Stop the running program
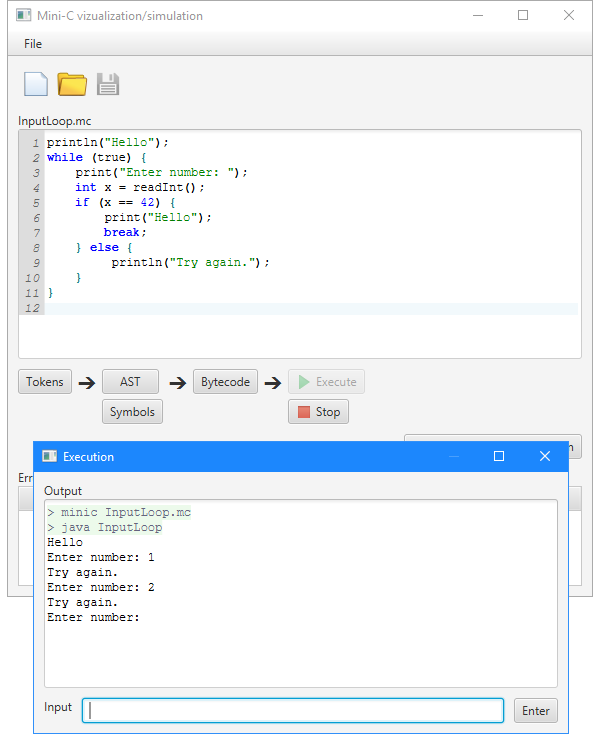The width and height of the screenshot is (606, 741). coord(319,412)
